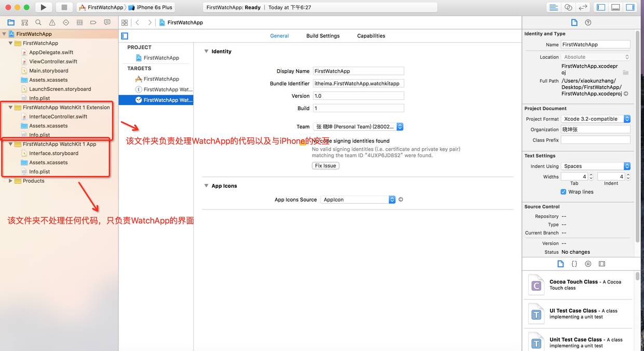Collapse WatchKit 1 Extension folder

pos(10,107)
